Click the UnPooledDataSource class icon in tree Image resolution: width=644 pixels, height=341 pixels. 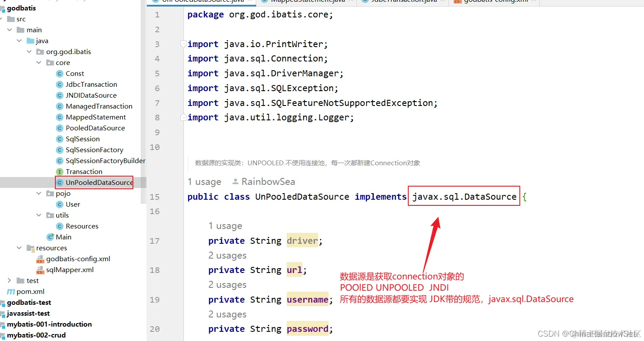pos(60,183)
